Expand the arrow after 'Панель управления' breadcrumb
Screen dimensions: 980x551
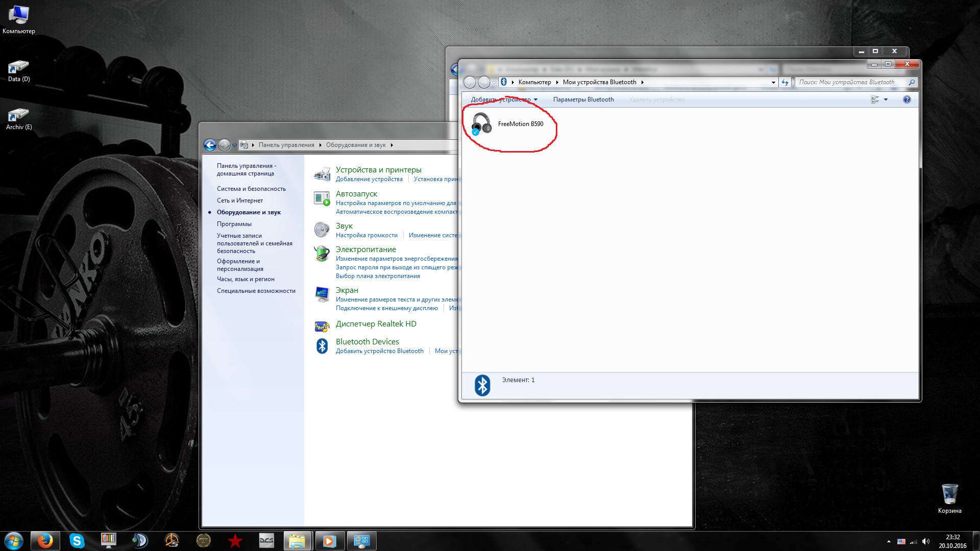pos(320,145)
